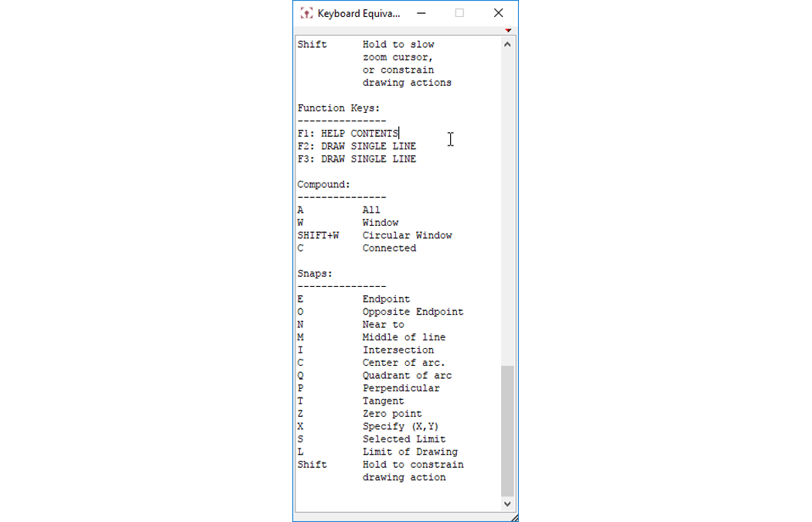Click the scrollbar up arrow
This screenshot has width=812, height=522.
507,44
